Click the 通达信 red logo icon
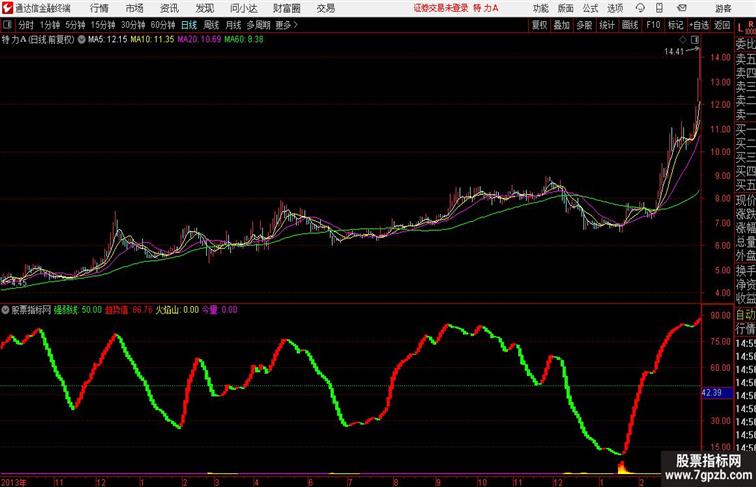 point(7,8)
